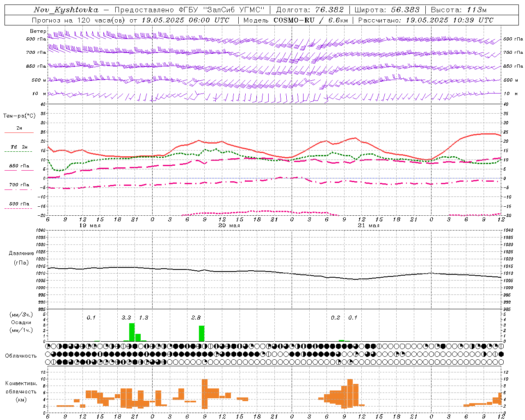Click the 'Ветер' wind panel label
Screen dimensions: 525x420
pos(38,31)
